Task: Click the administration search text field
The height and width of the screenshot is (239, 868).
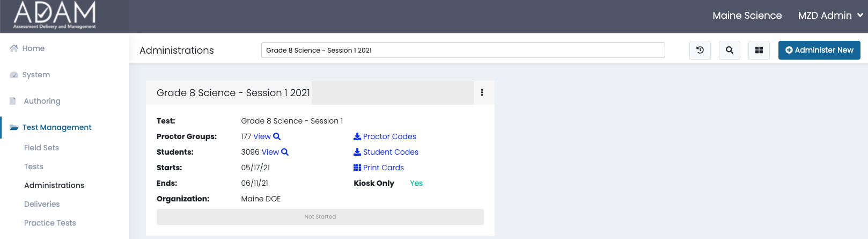Action: 463,50
